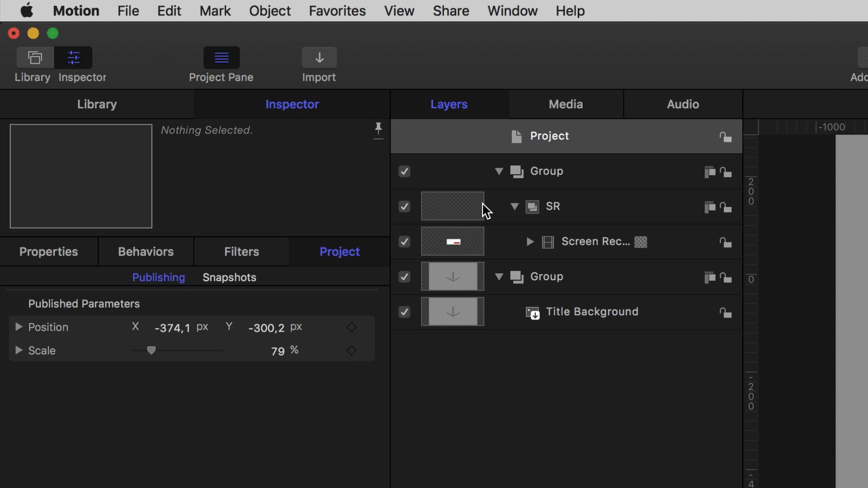Expand the Scale parameter triangle
The width and height of the screenshot is (868, 488).
tap(19, 350)
